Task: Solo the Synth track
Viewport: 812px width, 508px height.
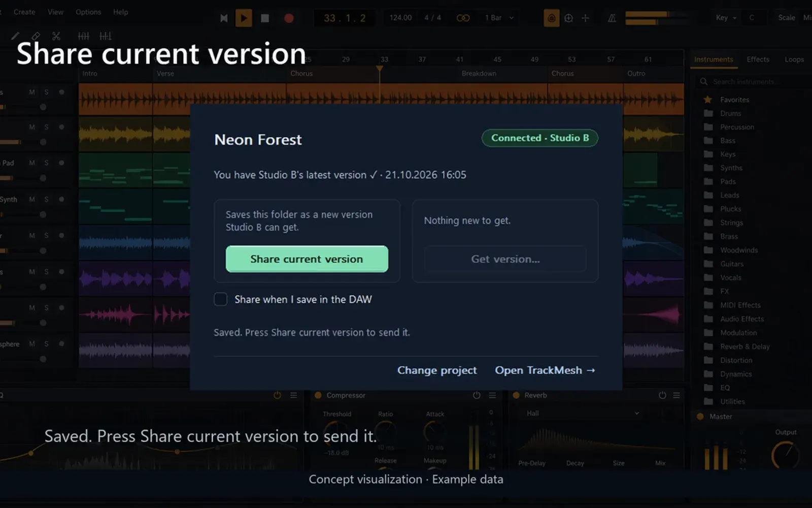Action: tap(46, 199)
